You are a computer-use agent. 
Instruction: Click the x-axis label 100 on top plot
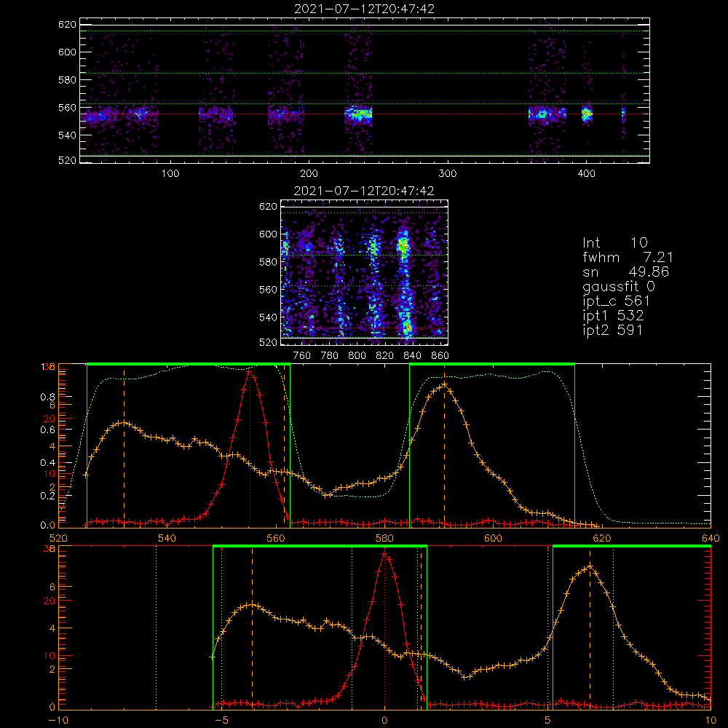click(x=170, y=174)
